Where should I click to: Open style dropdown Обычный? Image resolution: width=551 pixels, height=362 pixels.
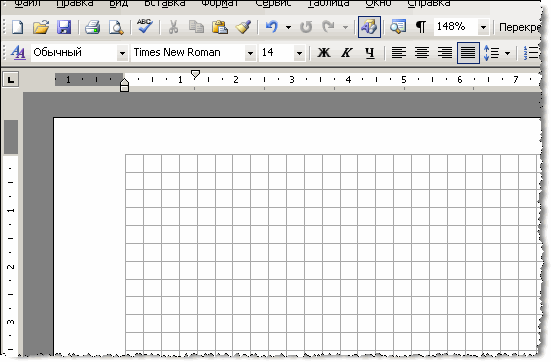coord(122,53)
